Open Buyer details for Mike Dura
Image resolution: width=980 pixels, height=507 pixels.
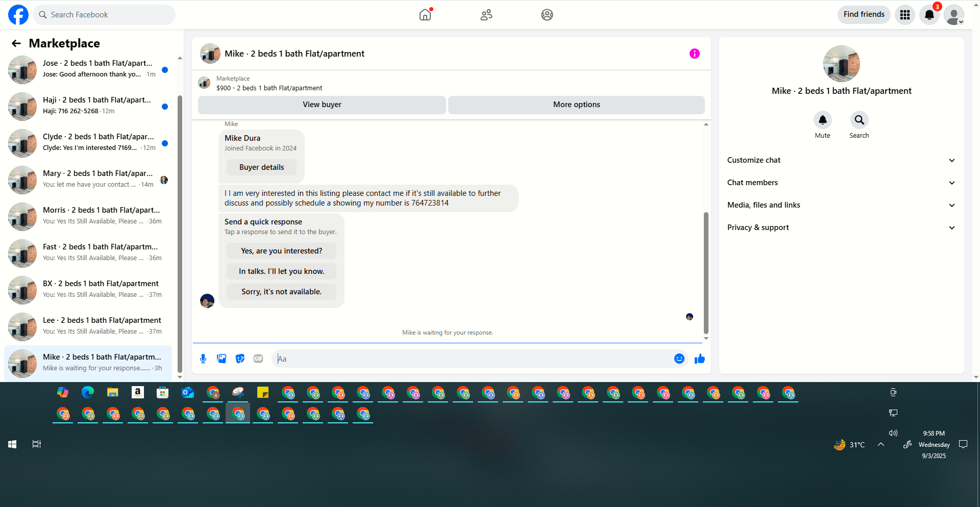(262, 167)
